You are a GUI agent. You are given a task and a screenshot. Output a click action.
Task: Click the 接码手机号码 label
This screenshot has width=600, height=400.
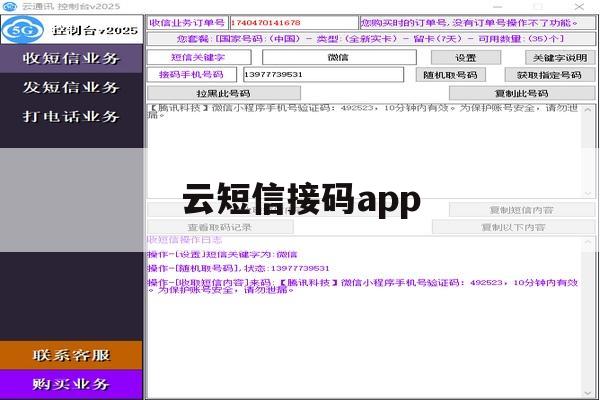point(191,74)
